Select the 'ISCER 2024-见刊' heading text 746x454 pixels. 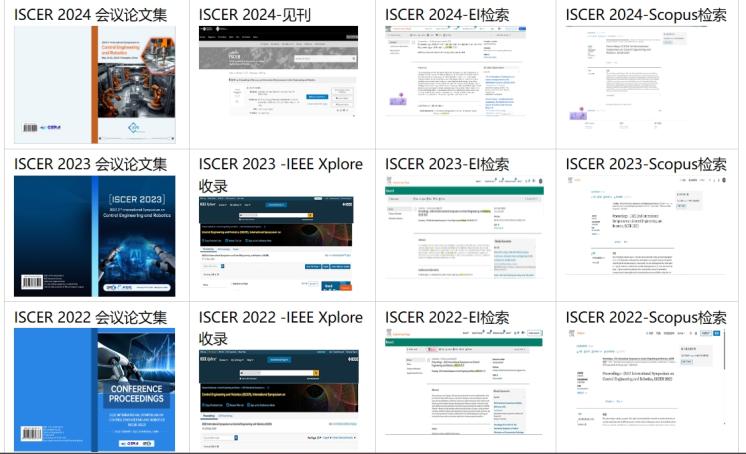tap(255, 15)
